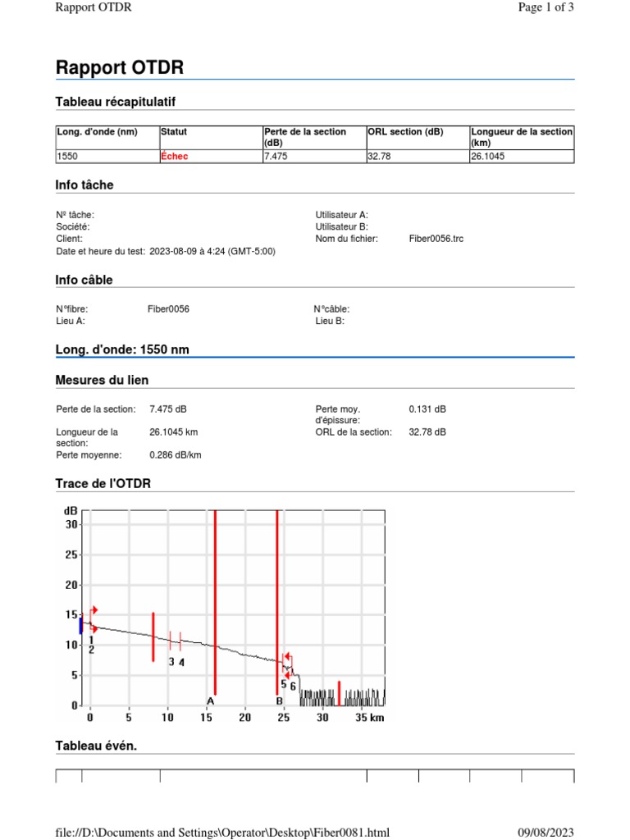Click the 'Long. d'onde: 1550 nm' heading
This screenshot has width=630, height=840.
(122, 349)
